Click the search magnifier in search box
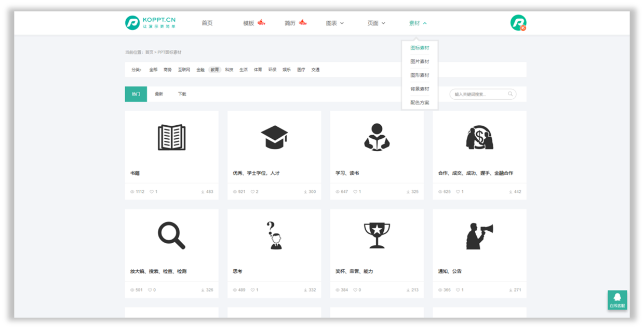644x329 pixels. 511,94
